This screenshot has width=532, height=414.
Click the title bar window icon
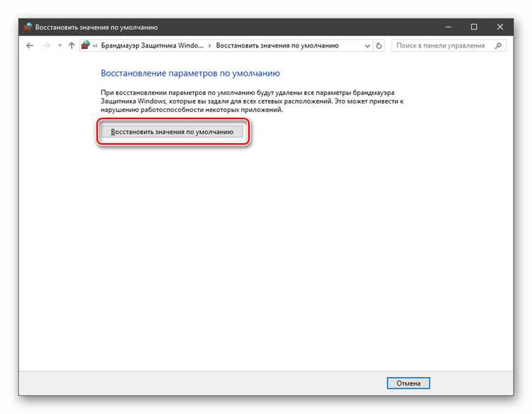pyautogui.click(x=28, y=27)
